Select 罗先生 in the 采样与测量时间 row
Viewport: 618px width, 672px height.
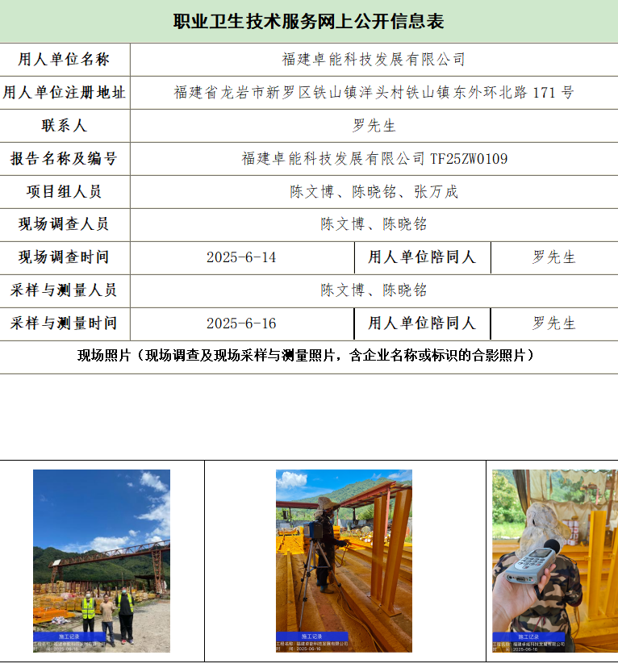(553, 323)
